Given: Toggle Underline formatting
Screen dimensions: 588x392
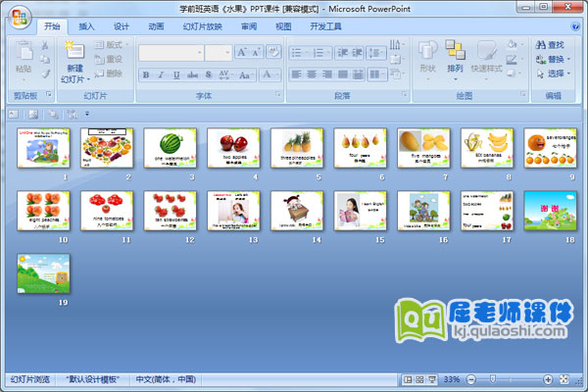Looking at the screenshot, I should (176, 74).
